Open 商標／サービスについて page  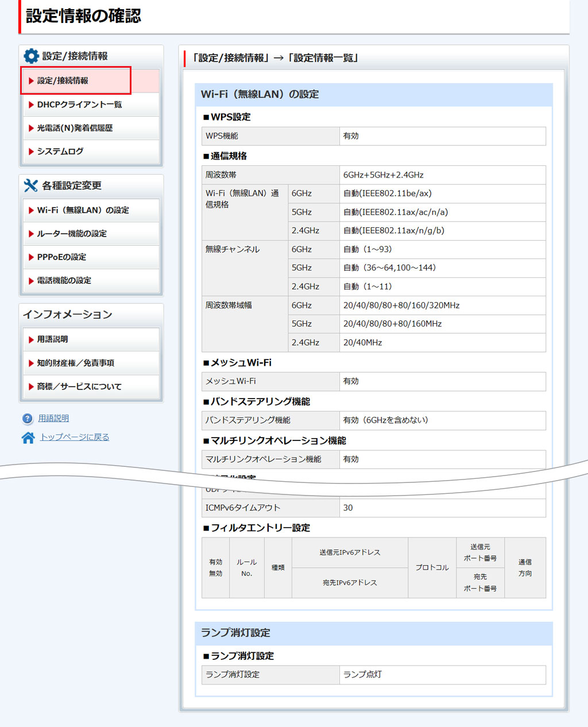click(79, 386)
